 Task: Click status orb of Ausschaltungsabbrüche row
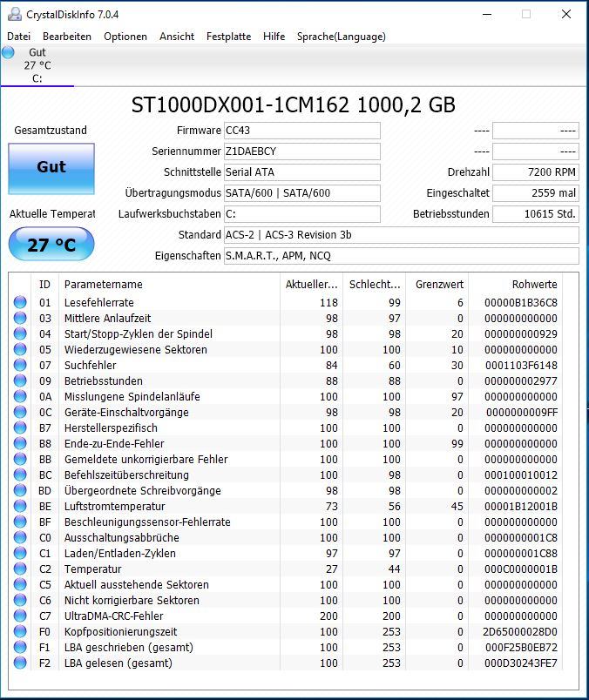click(20, 537)
